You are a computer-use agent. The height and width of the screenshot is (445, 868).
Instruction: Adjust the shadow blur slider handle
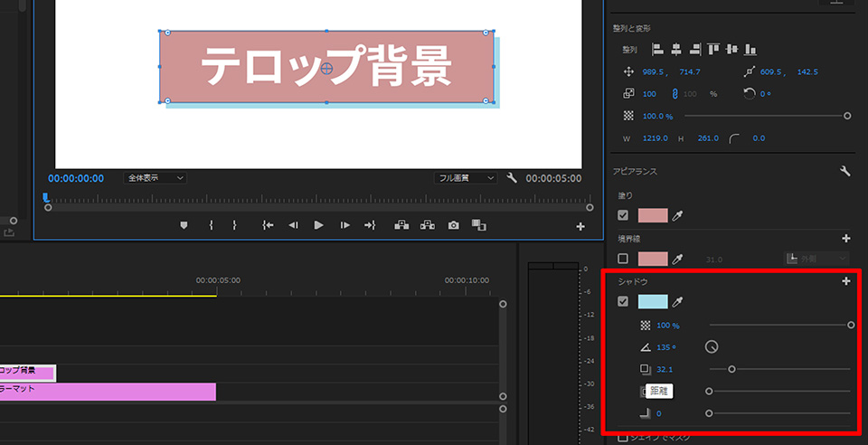[x=709, y=413]
